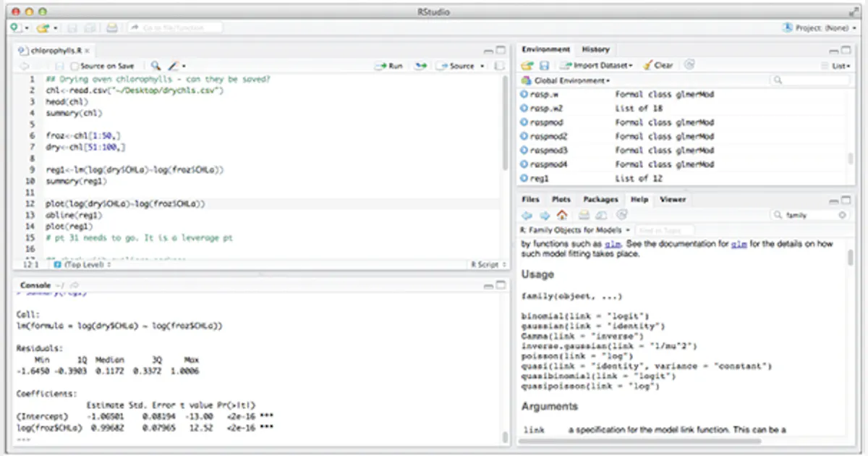Switch to the History tab

[x=595, y=49]
